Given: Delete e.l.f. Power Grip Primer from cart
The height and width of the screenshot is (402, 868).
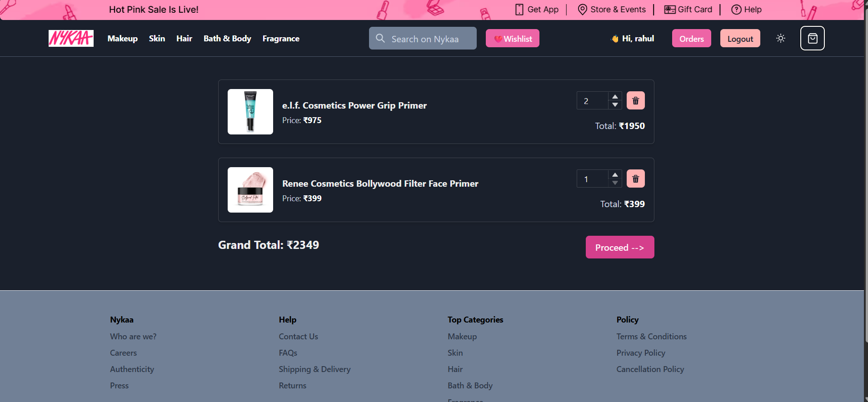Looking at the screenshot, I should 636,100.
